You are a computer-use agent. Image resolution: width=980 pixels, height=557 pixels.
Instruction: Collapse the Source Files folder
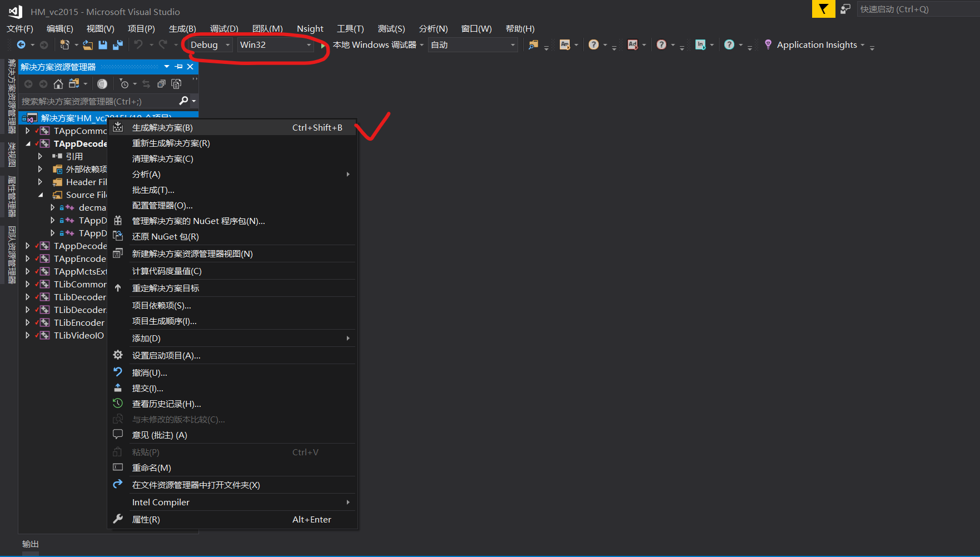click(x=41, y=195)
